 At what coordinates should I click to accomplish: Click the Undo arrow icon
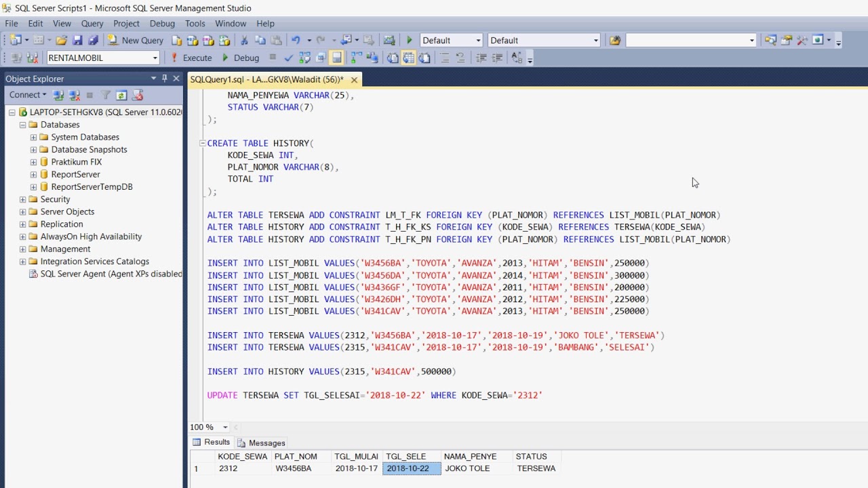296,41
